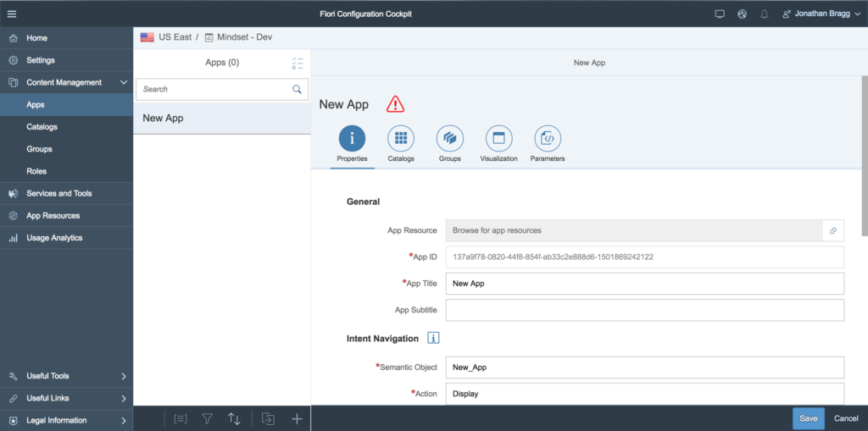Expand Useful Tools section
This screenshot has width=868, height=431.
(x=66, y=376)
